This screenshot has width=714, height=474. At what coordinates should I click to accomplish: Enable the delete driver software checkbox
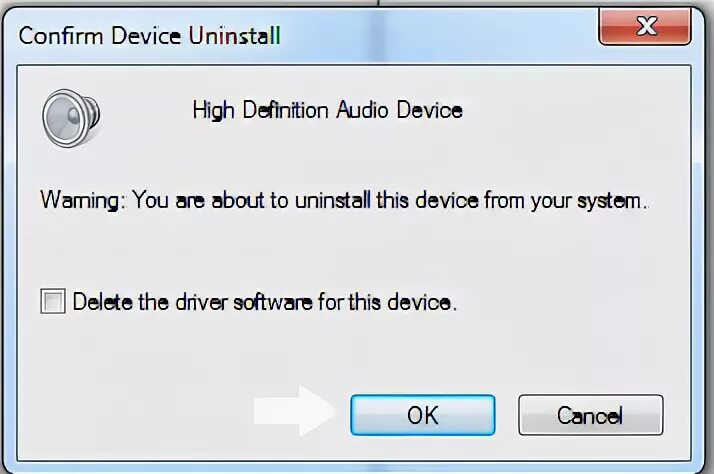point(52,301)
